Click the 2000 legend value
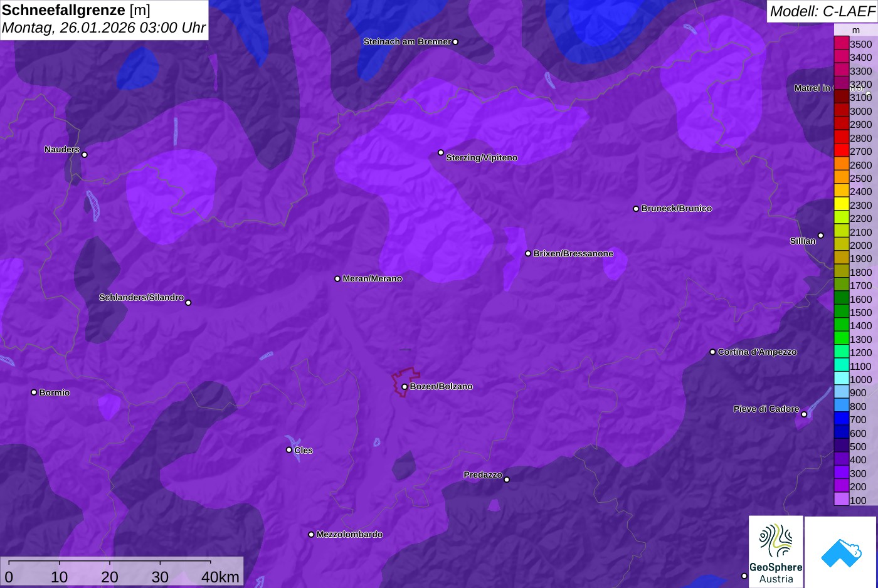 [x=861, y=245]
